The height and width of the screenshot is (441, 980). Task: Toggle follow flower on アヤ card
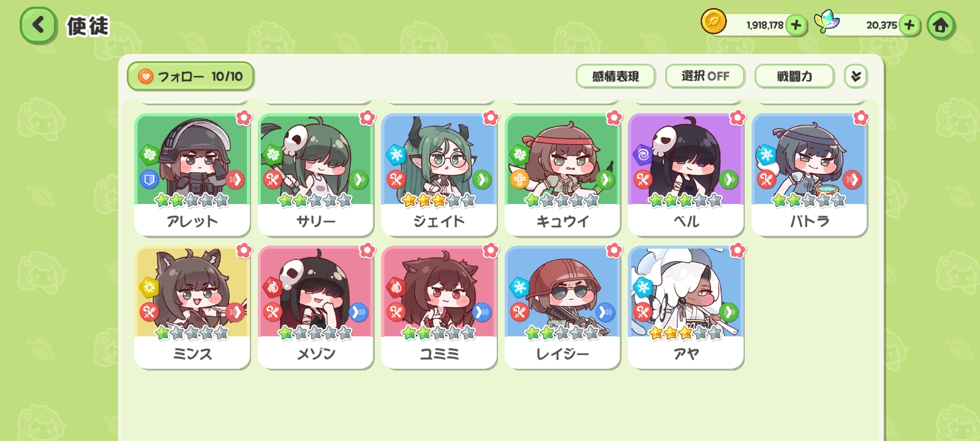737,251
